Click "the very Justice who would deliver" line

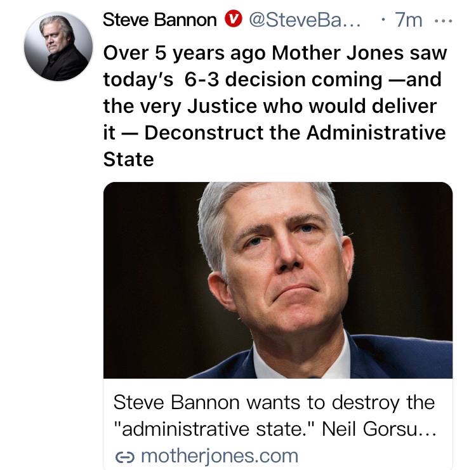click(x=270, y=107)
